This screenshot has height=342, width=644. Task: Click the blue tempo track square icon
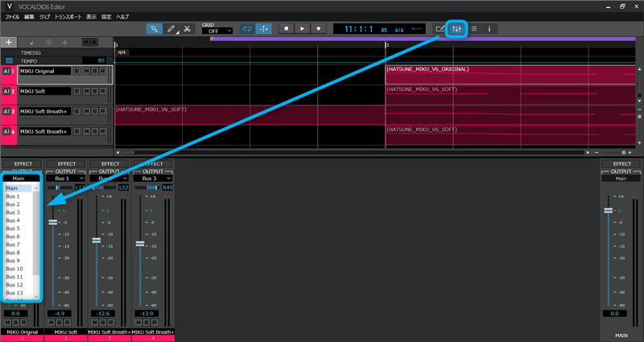(9, 61)
